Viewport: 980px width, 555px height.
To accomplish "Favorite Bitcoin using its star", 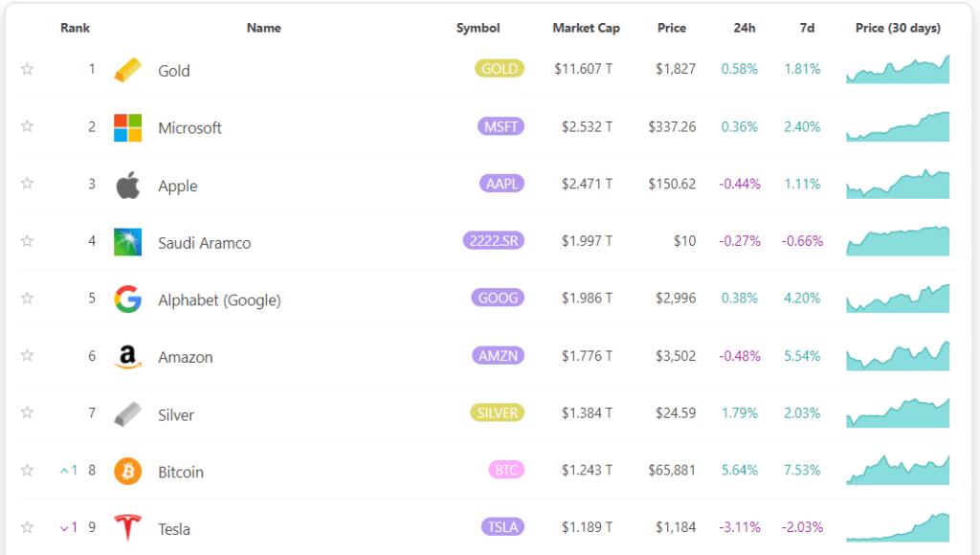I will tap(27, 470).
